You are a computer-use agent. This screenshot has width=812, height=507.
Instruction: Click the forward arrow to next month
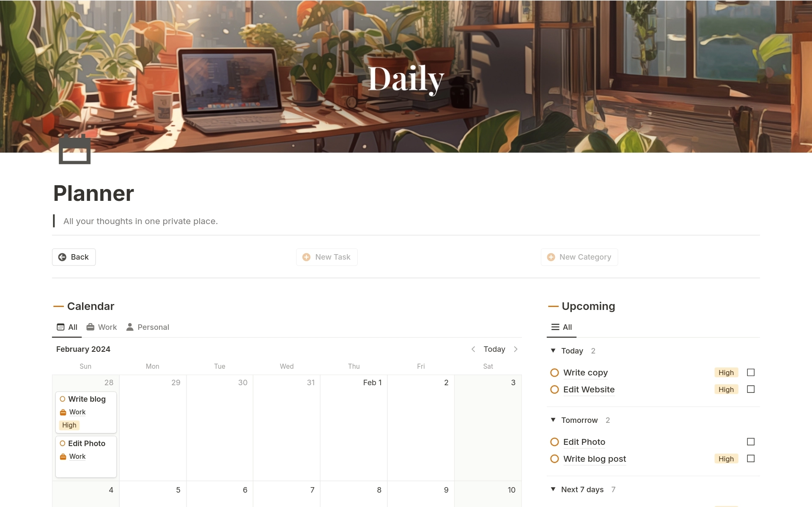click(516, 349)
